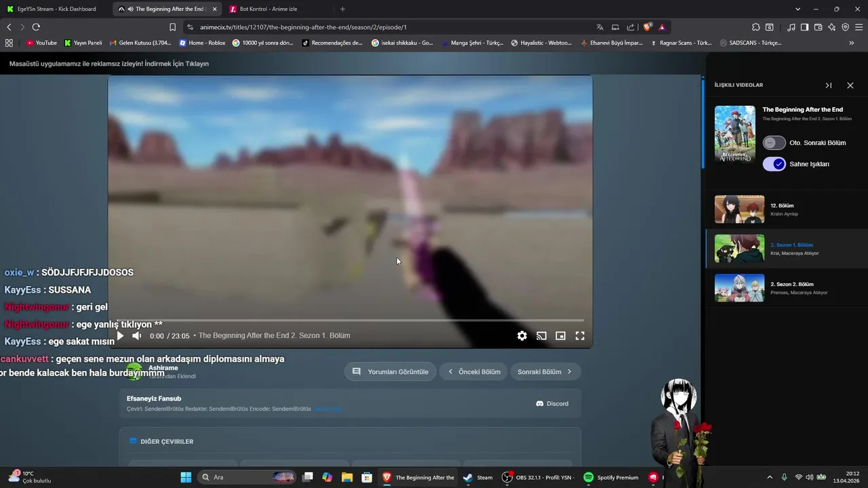Open the Brave playlist music icon
Image resolution: width=868 pixels, height=488 pixels.
pos(791,27)
